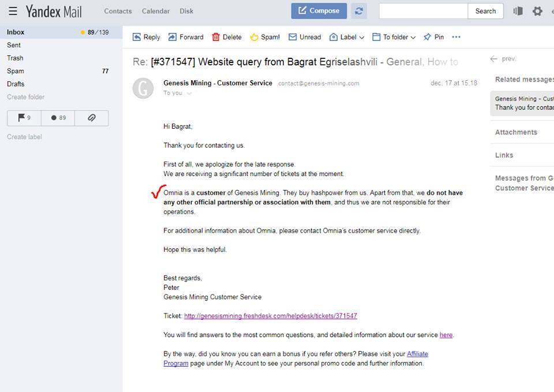Viewport: 554px width, 392px height.
Task: Filter unread messages with dot icon
Action: (58, 118)
